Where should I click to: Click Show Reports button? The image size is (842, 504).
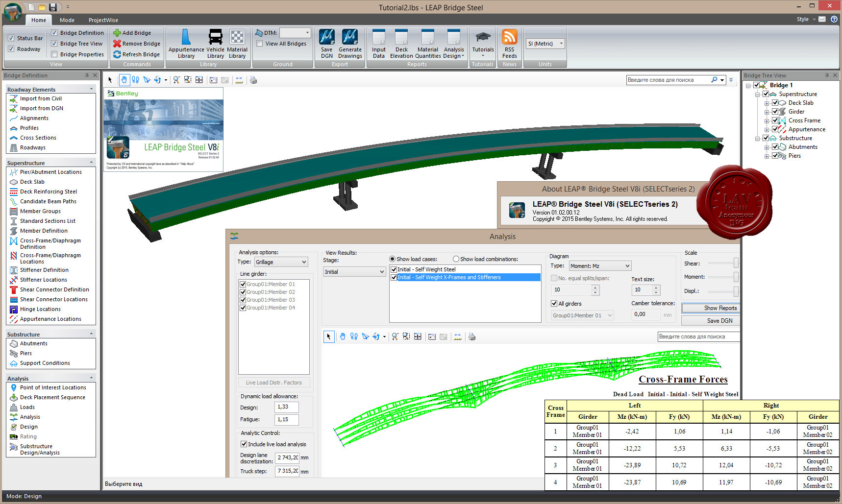tap(711, 308)
